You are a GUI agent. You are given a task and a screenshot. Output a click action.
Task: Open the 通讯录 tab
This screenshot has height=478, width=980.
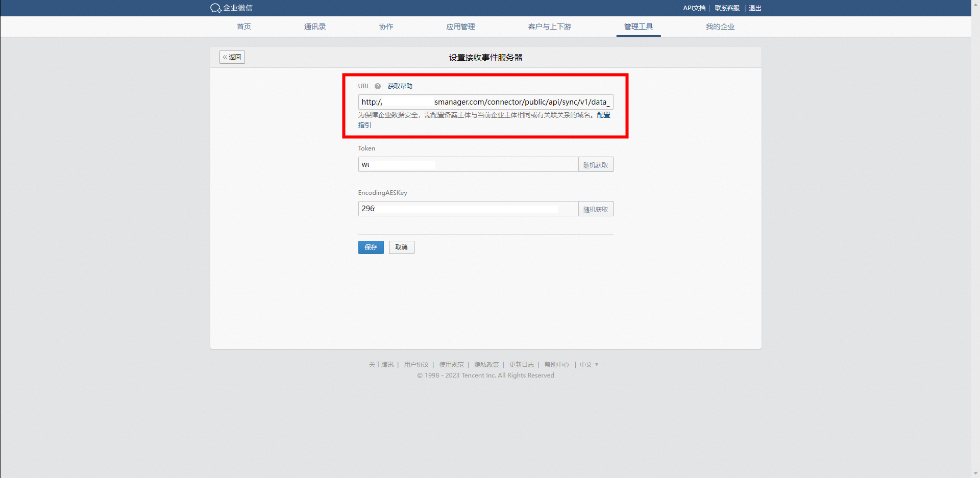coord(315,27)
